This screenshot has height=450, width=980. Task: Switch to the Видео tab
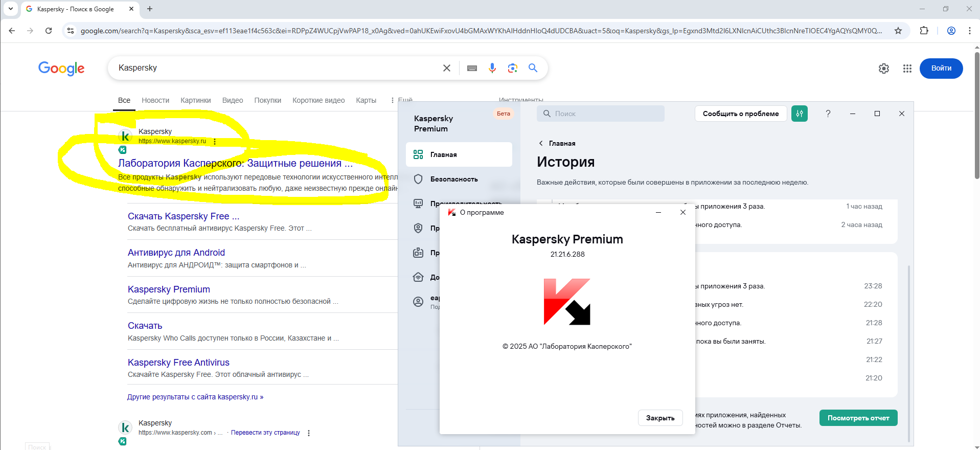(x=233, y=100)
